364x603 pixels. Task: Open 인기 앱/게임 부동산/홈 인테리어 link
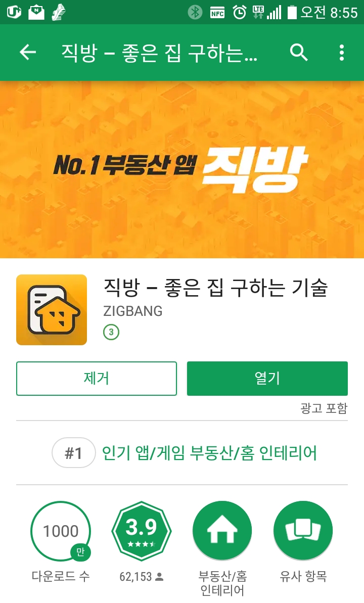tap(209, 453)
